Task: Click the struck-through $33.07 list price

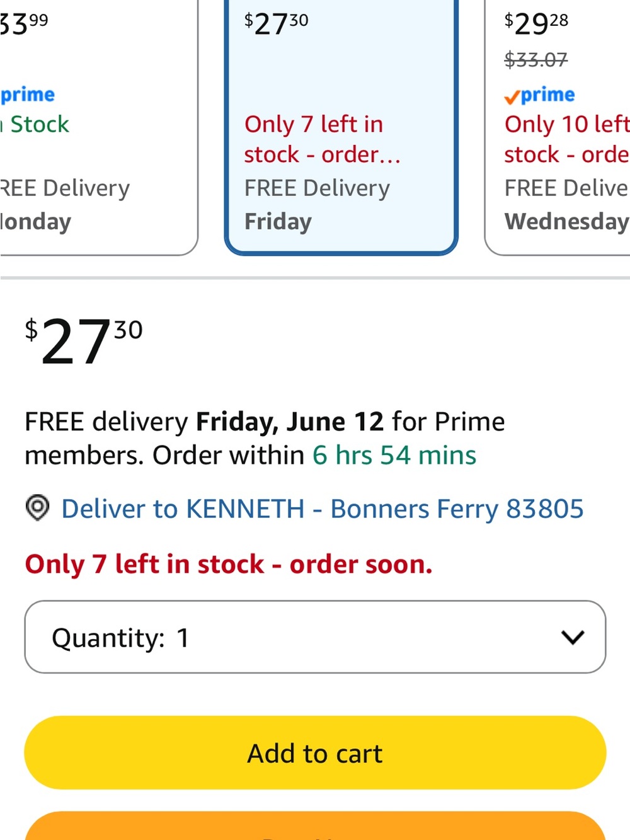Action: 536,60
